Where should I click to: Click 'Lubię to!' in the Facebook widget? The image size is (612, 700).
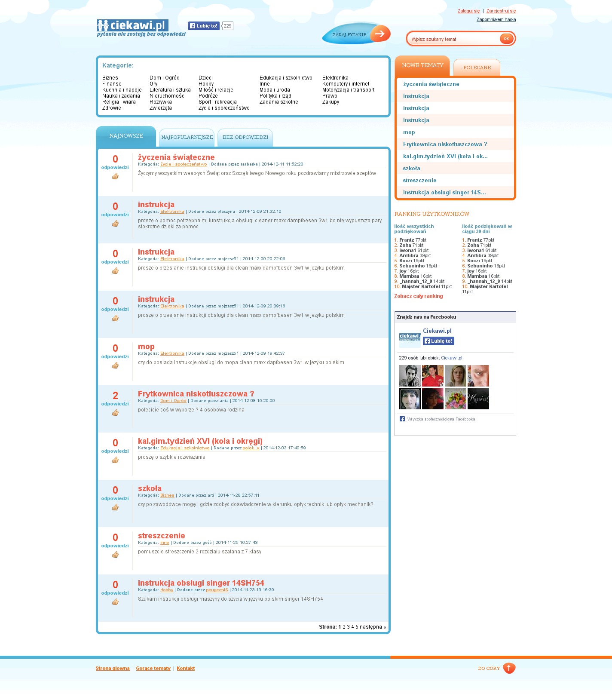click(438, 341)
